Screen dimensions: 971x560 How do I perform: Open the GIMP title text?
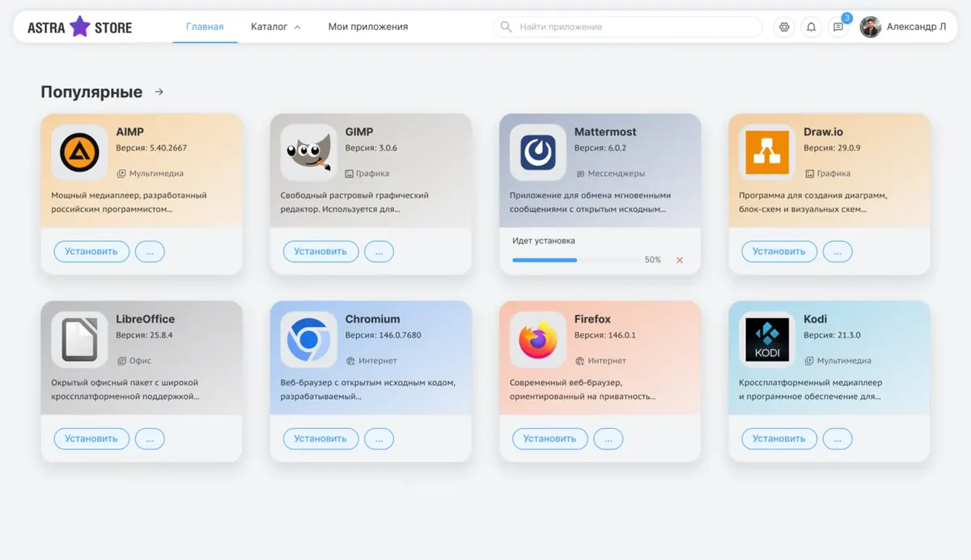tap(359, 132)
